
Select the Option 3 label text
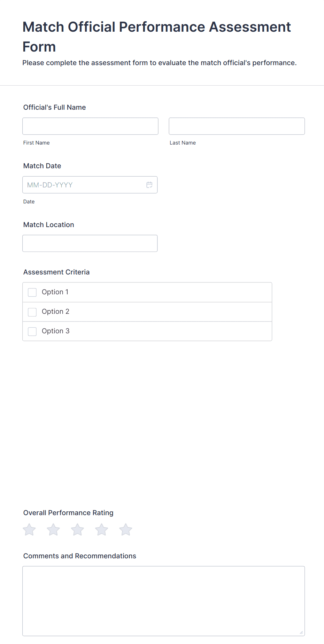click(x=56, y=331)
